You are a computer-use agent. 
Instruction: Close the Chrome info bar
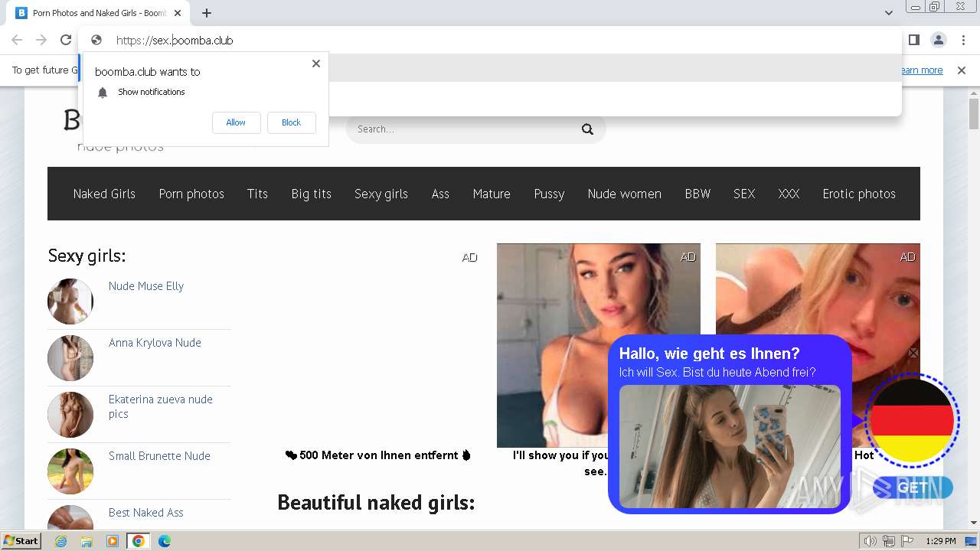tap(962, 70)
